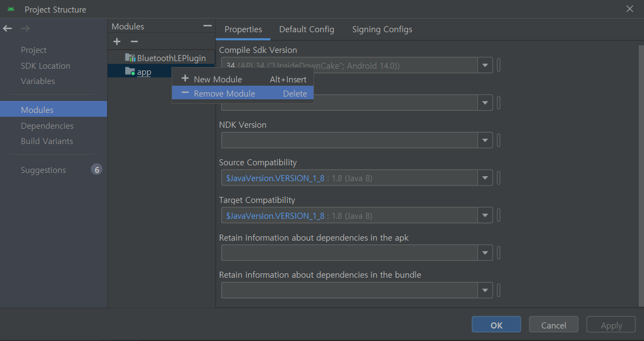Select the BluetoothLEPlugin module name
Image resolution: width=644 pixels, height=341 pixels.
click(172, 58)
